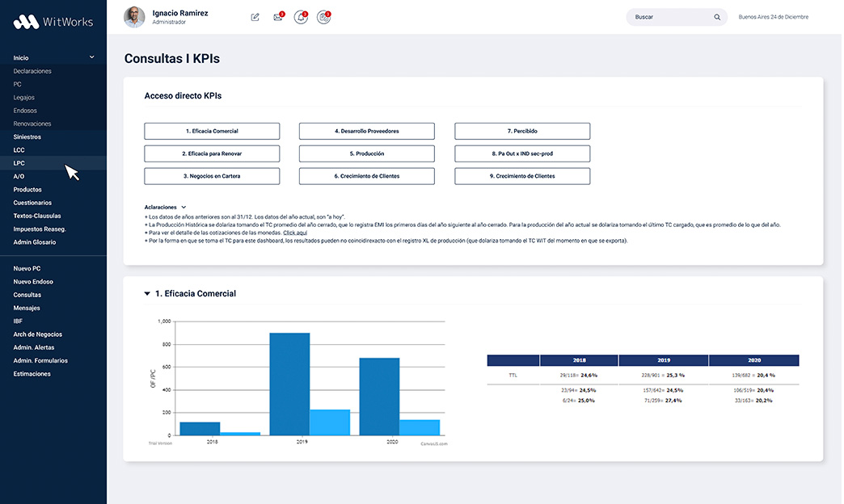Open Siniestros in the sidebar

[27, 136]
